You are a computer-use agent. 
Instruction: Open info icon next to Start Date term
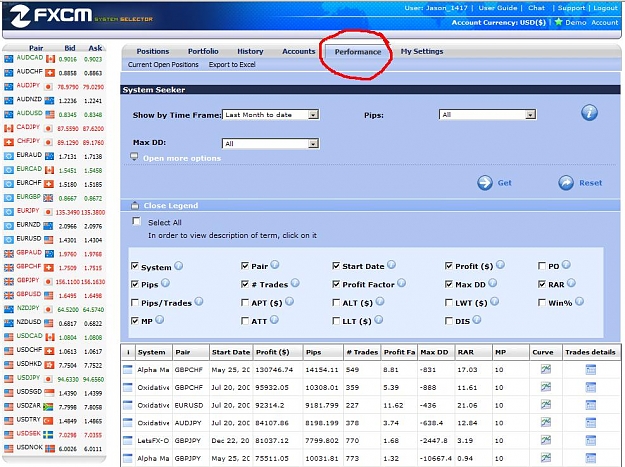(391, 265)
